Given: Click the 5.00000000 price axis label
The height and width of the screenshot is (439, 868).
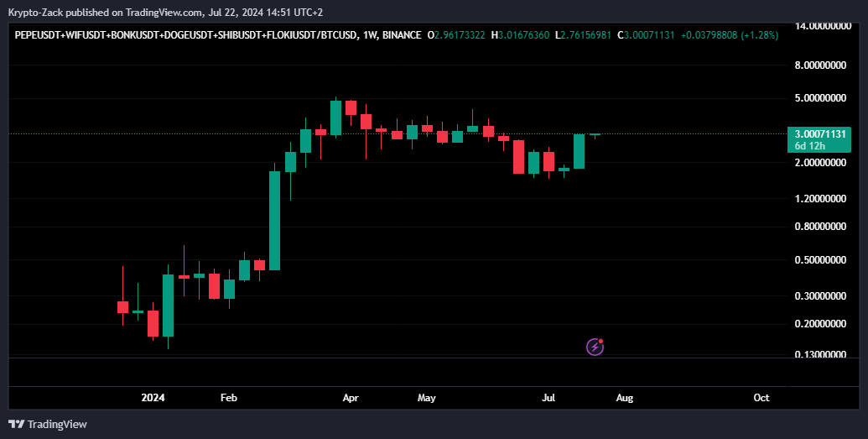Looking at the screenshot, I should 820,98.
